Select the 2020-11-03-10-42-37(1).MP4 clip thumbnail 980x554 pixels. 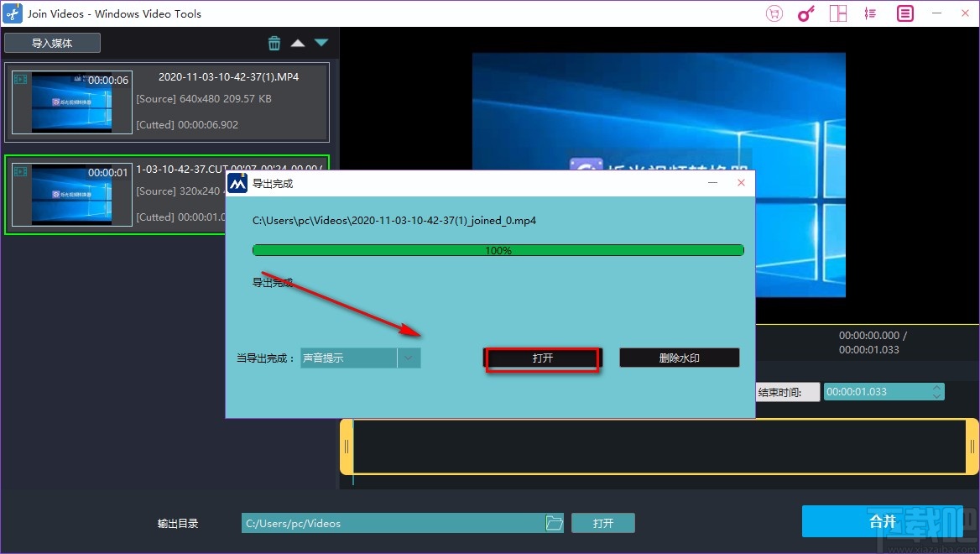coord(71,102)
